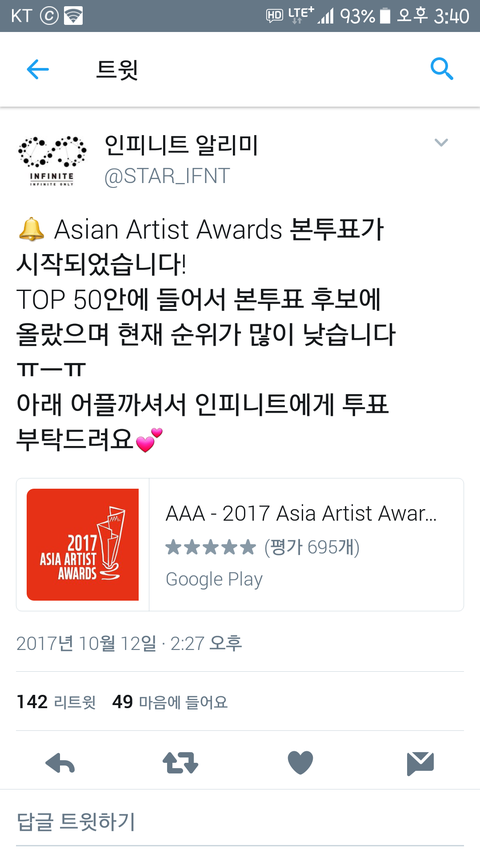Tap the Wi-Fi status bar icon
Viewport: 480px width, 853px height.
pyautogui.click(x=73, y=16)
